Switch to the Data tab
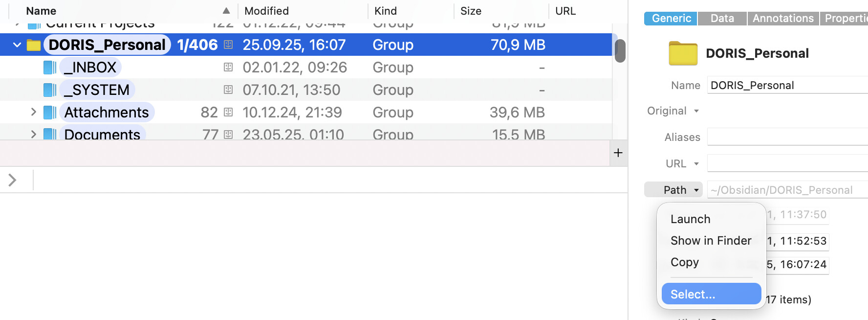868x320 pixels. (x=722, y=19)
